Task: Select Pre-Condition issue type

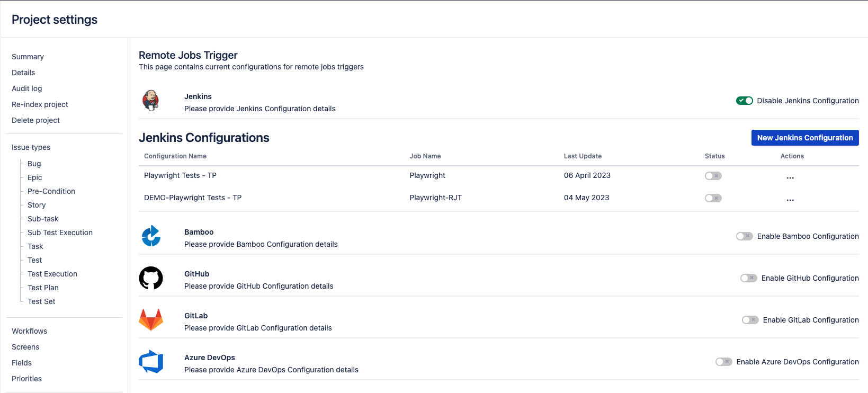Action: [51, 191]
